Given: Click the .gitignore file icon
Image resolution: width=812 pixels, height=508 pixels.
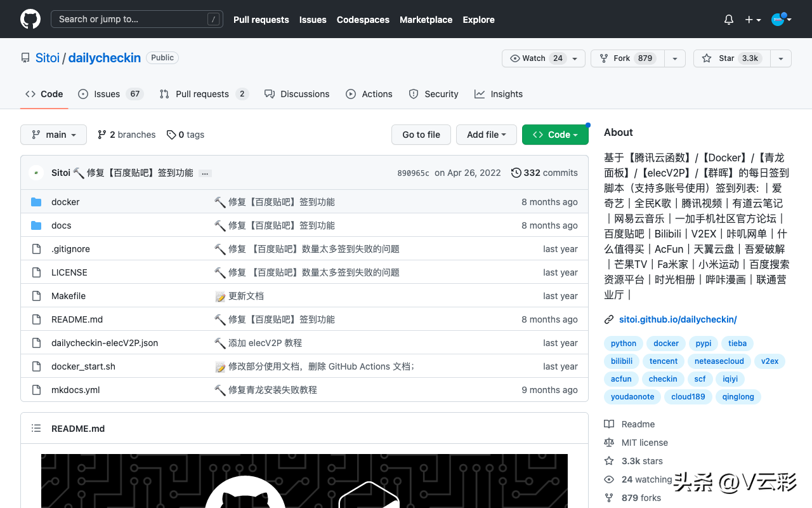Looking at the screenshot, I should tap(36, 249).
